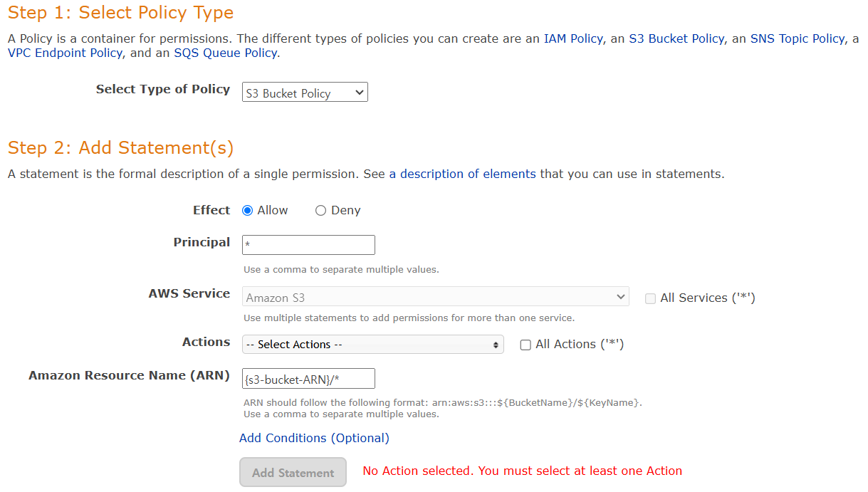Image resolution: width=868 pixels, height=492 pixels.
Task: Select the Allow effect radio button
Action: pyautogui.click(x=248, y=211)
